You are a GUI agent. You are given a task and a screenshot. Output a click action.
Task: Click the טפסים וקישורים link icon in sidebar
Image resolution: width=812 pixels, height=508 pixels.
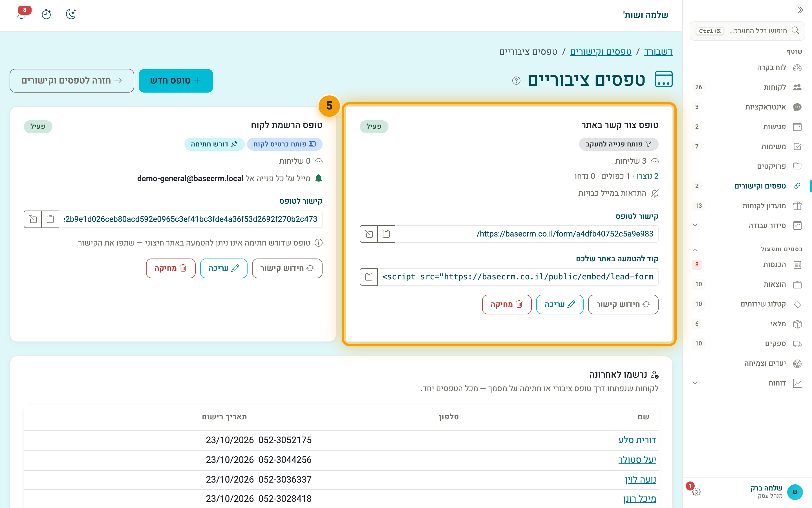[797, 186]
